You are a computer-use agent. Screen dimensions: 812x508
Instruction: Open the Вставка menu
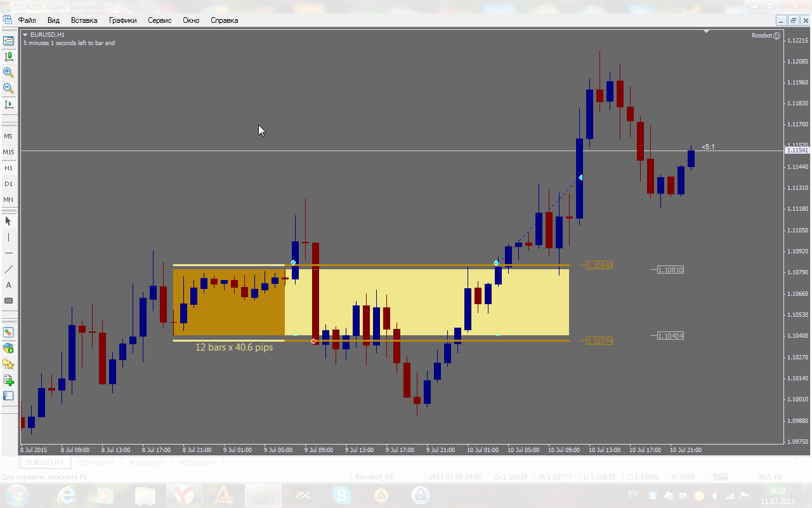[x=84, y=20]
